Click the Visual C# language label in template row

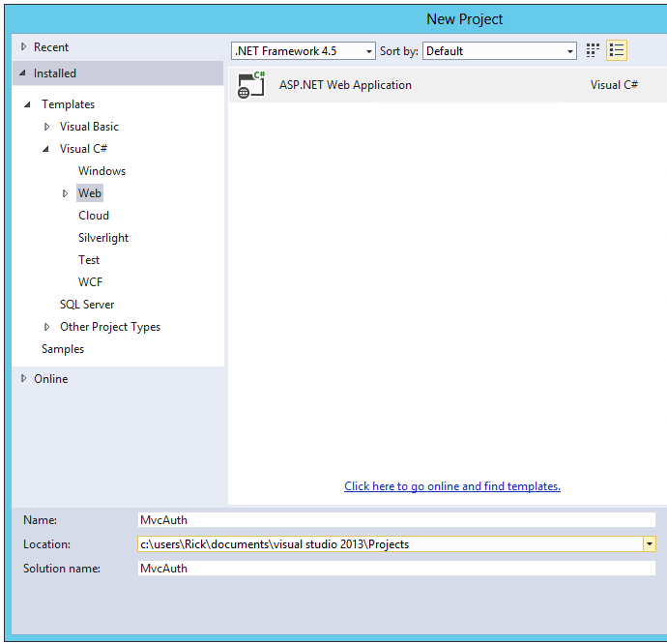tap(614, 85)
